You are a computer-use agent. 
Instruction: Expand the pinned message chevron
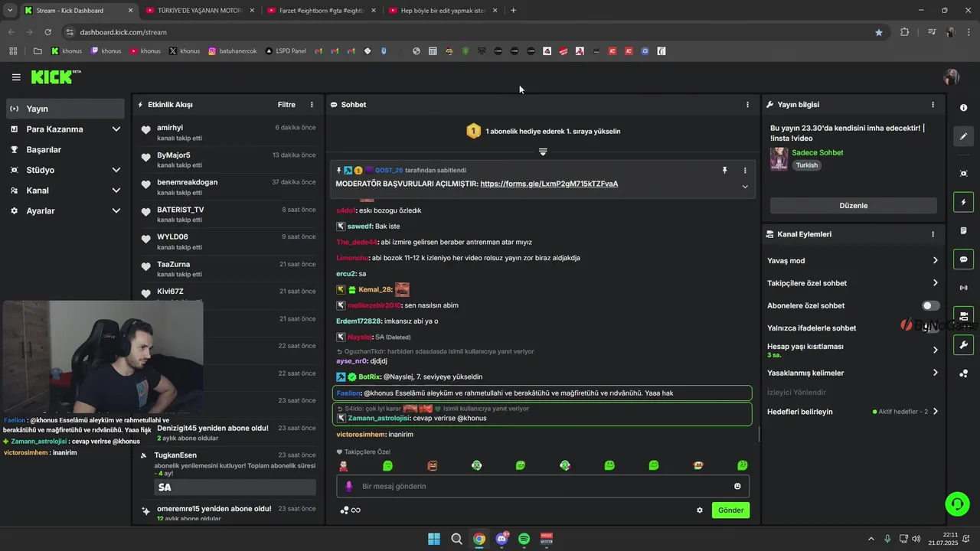coord(745,187)
